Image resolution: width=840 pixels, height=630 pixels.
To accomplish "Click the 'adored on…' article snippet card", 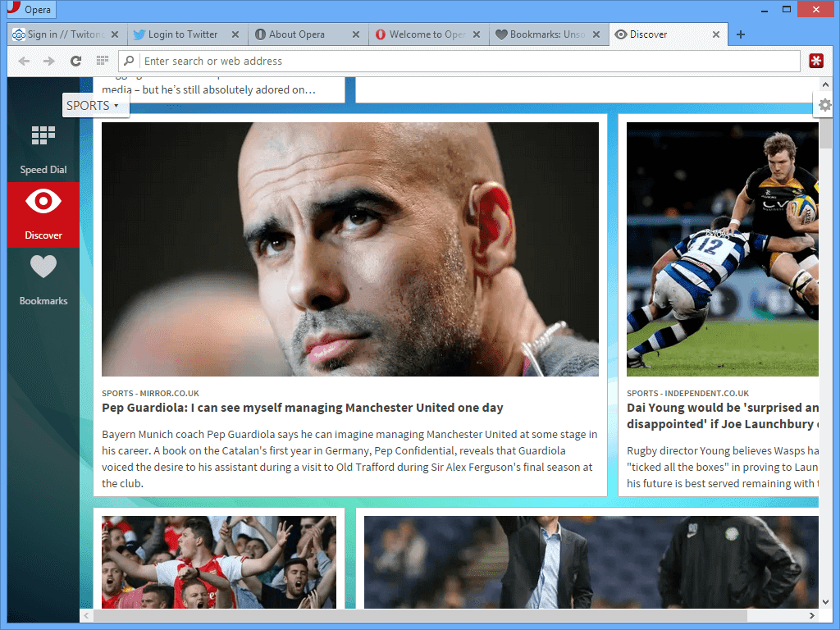I will (219, 89).
